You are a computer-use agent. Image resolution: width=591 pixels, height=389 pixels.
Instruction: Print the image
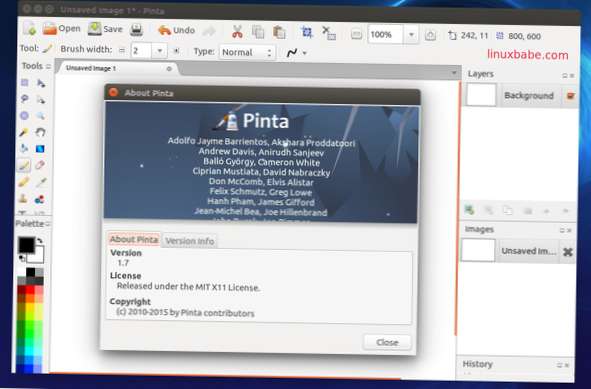(136, 30)
